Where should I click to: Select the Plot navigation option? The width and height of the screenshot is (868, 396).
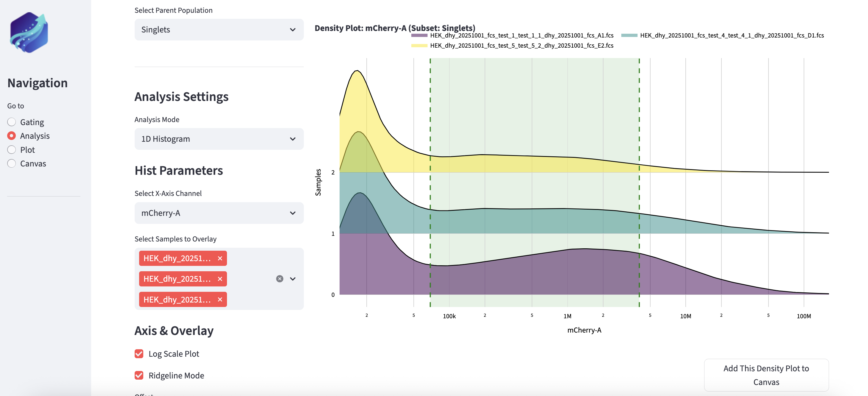coord(12,150)
